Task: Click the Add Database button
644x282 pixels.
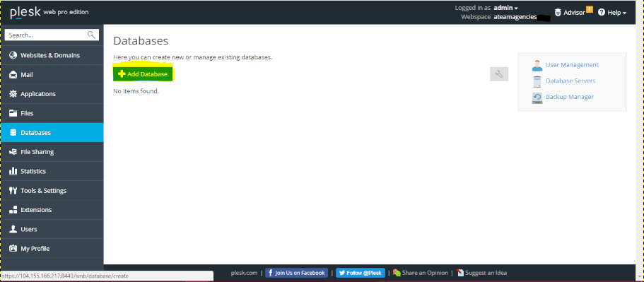Action: 143,74
